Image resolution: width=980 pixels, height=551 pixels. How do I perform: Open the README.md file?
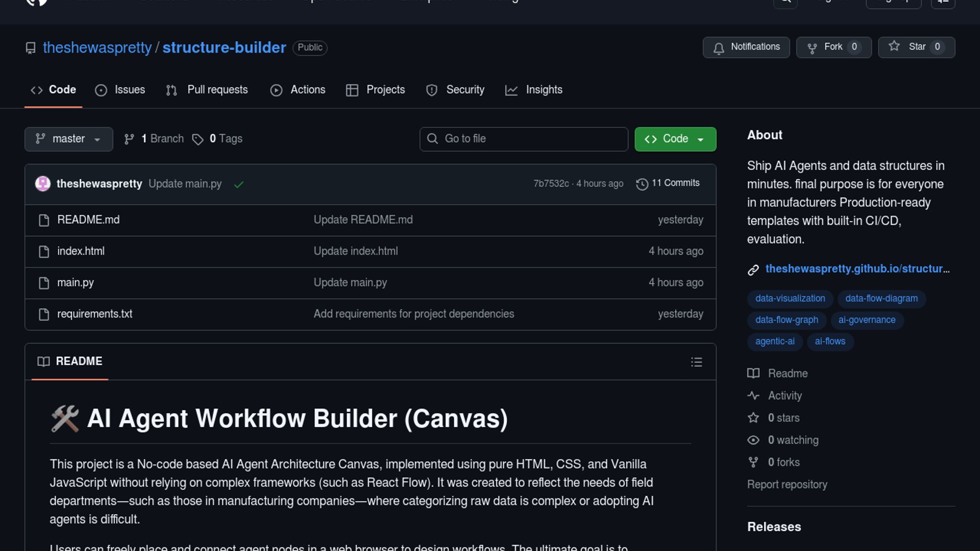(88, 220)
